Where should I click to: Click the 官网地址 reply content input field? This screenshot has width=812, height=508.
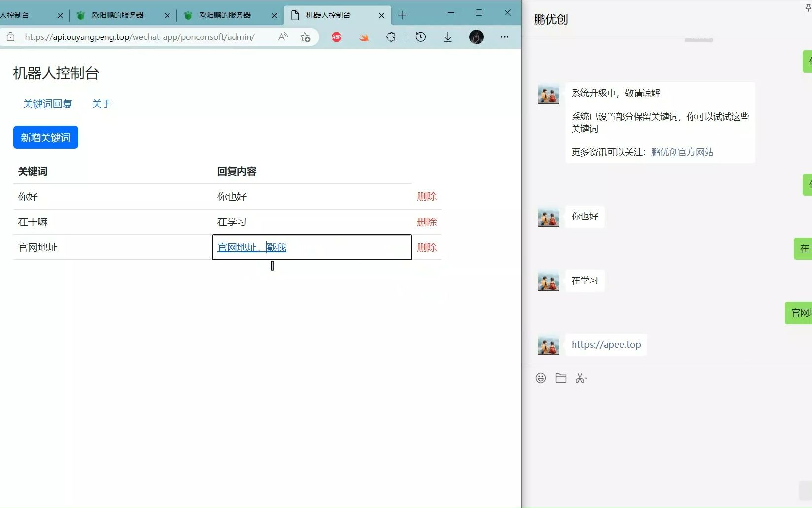311,247
